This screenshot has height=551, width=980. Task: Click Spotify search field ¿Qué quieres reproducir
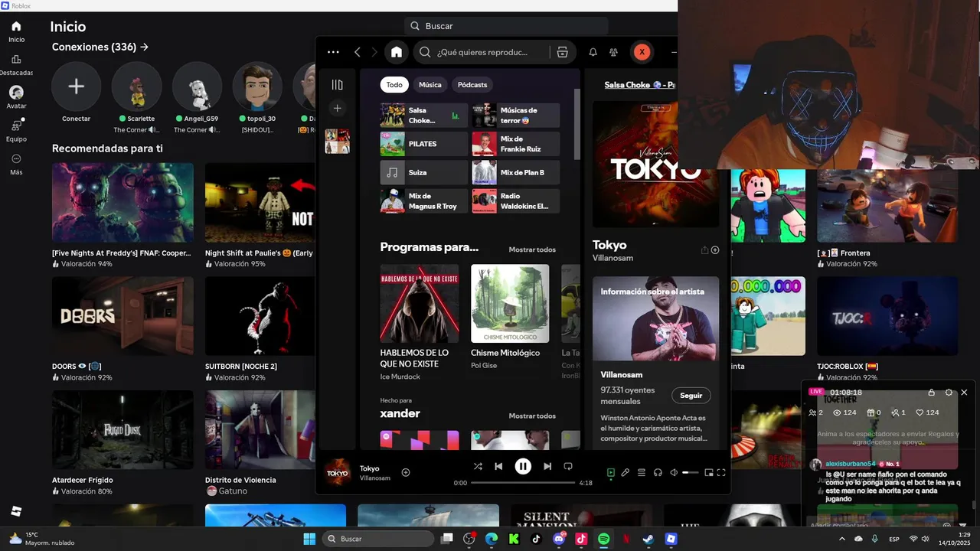[482, 52]
